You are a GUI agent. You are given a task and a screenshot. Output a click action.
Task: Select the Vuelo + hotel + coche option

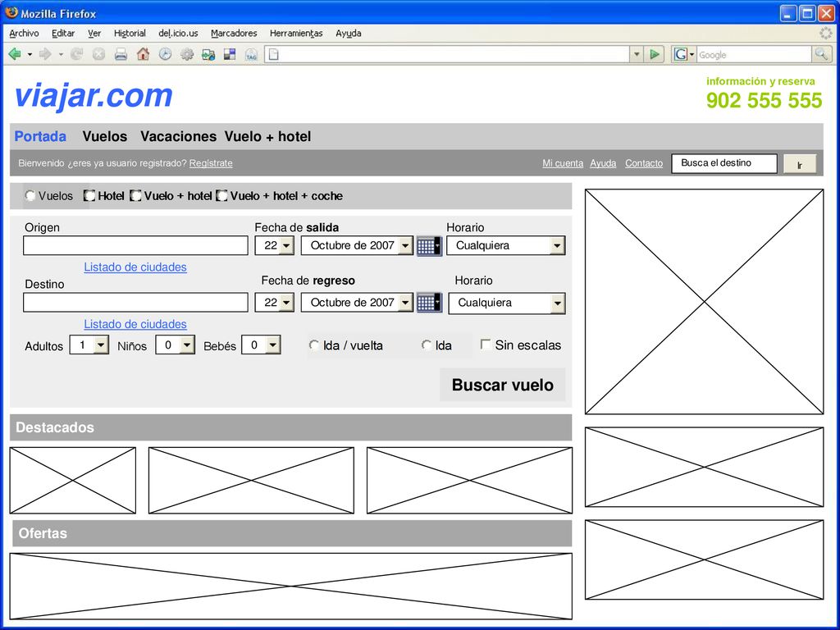[221, 196]
